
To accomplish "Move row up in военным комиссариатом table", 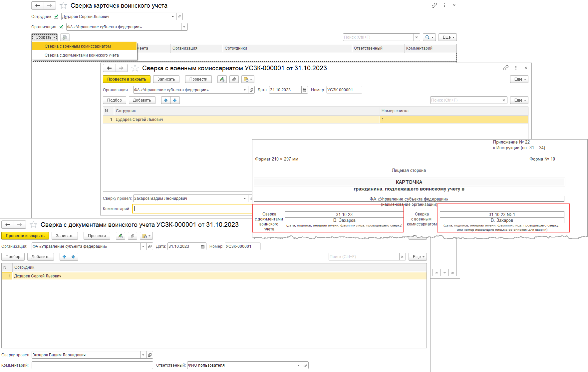I will (x=166, y=100).
